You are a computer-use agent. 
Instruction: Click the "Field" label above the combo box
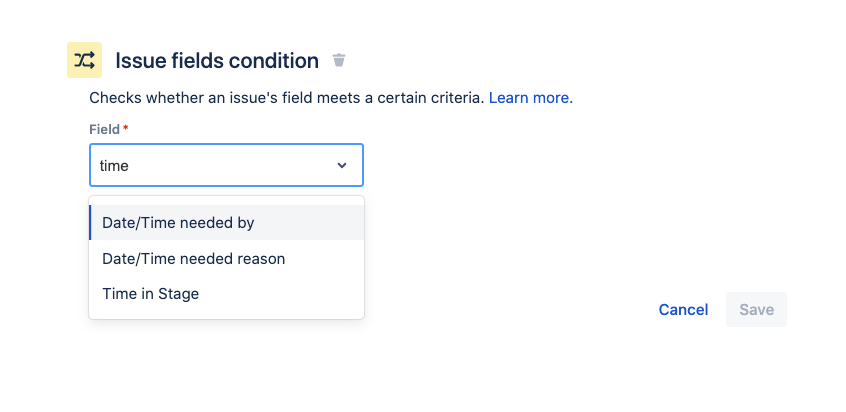pos(104,130)
